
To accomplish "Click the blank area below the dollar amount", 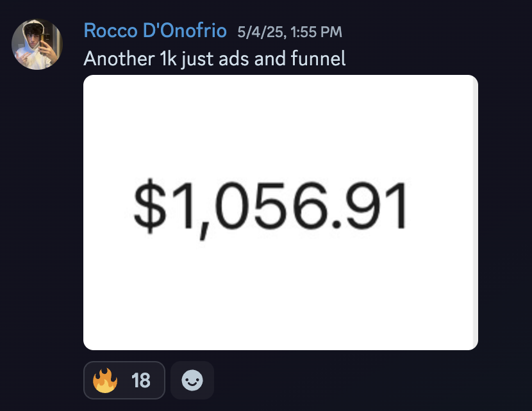I will pos(281,294).
